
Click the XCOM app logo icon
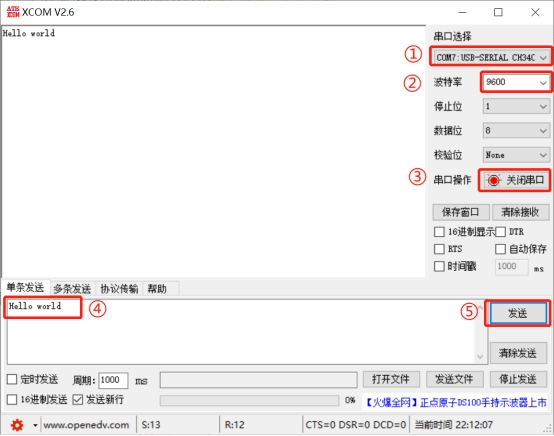pos(13,12)
